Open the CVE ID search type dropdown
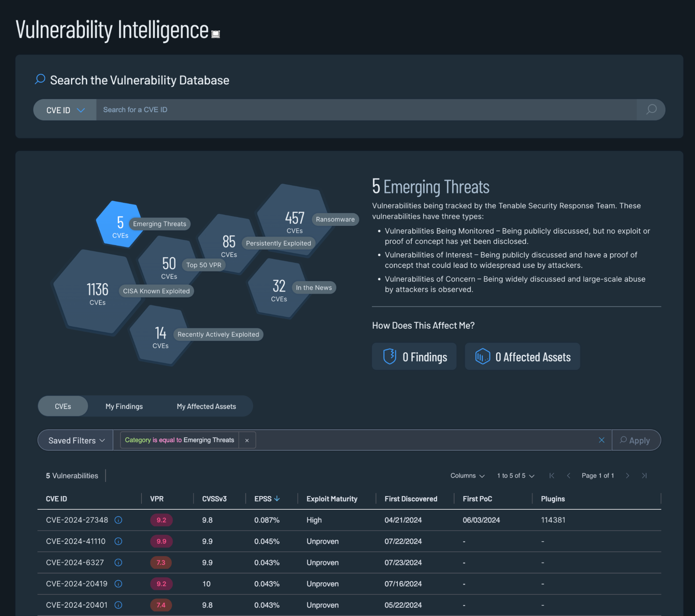This screenshot has height=616, width=695. click(x=64, y=110)
